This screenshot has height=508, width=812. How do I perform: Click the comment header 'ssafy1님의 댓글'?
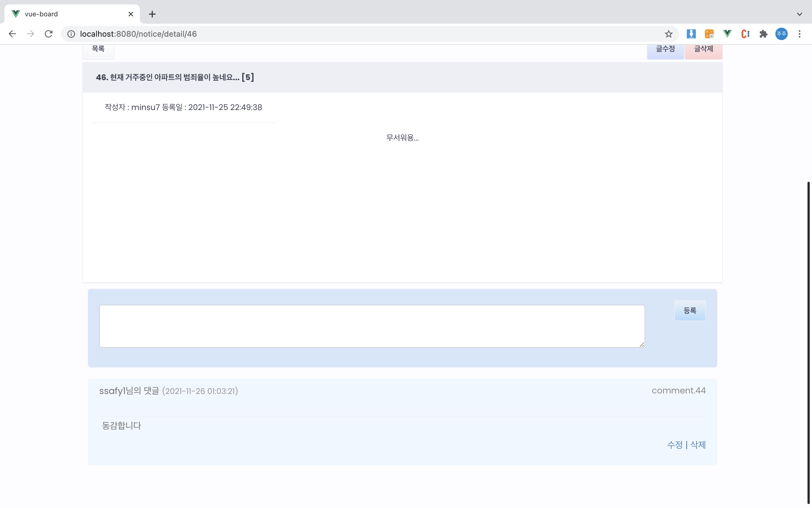pos(129,391)
